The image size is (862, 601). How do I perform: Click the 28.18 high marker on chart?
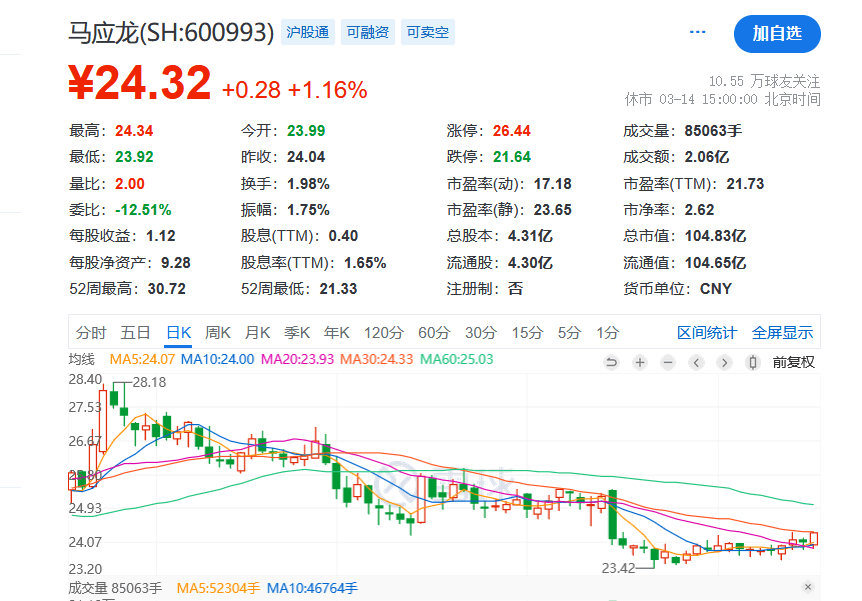click(149, 382)
